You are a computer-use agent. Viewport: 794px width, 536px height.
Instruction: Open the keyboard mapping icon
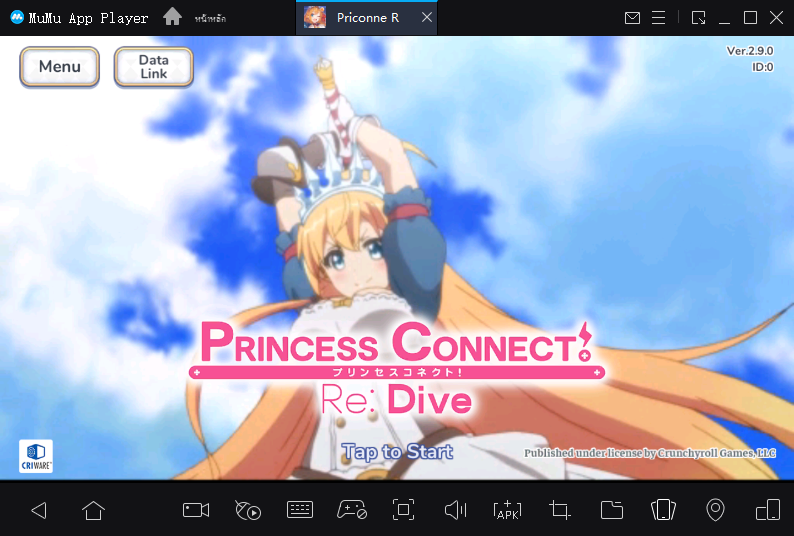click(x=300, y=511)
